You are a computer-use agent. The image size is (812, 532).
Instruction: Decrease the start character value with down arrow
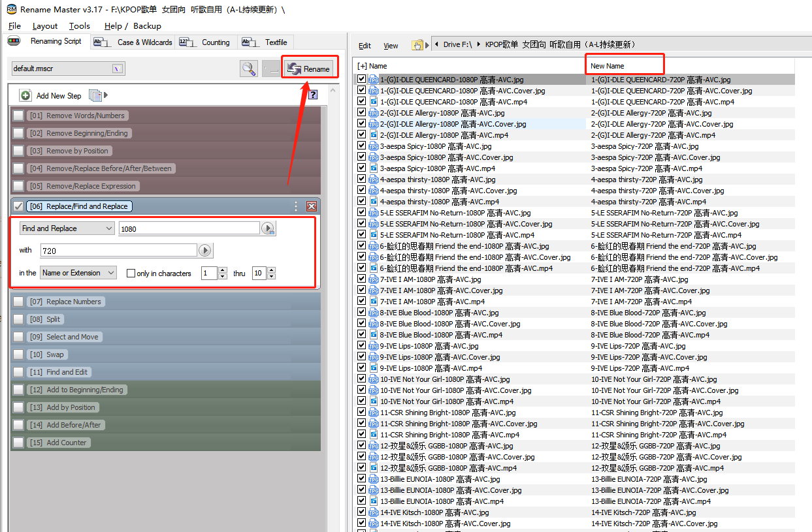[222, 276]
